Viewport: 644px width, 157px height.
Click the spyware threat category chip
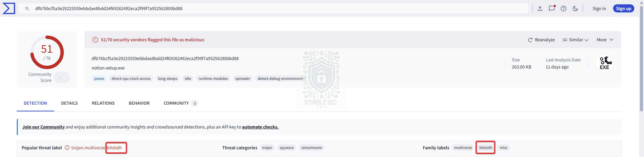pyautogui.click(x=287, y=148)
